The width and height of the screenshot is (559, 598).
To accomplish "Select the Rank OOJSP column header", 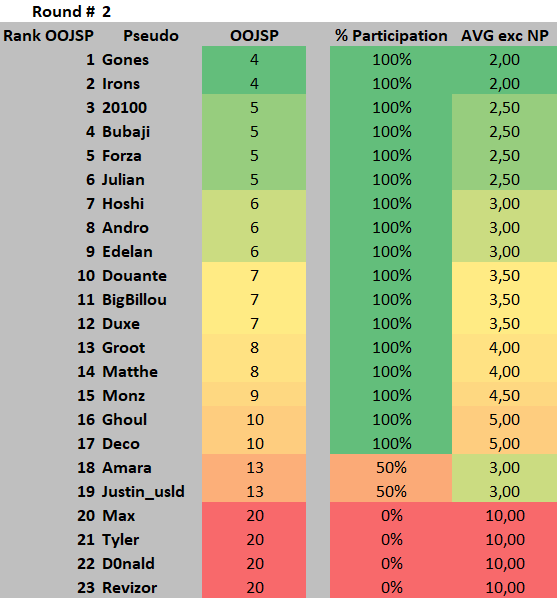I will [x=48, y=35].
